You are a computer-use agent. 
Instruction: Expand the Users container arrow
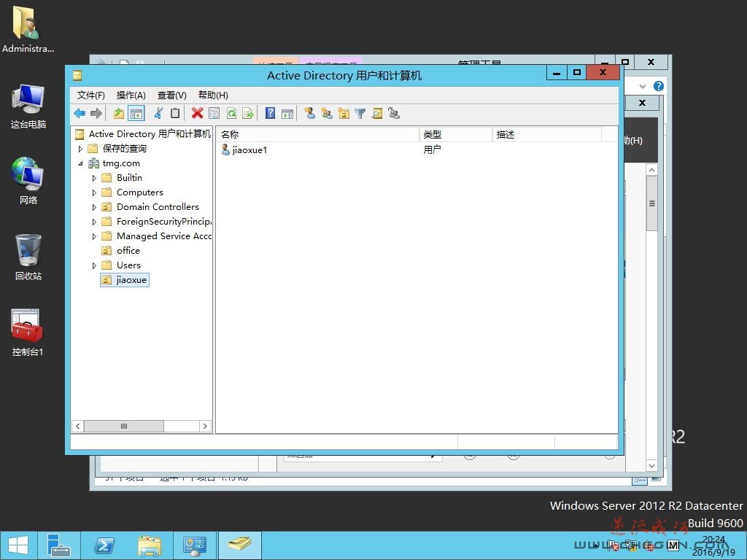click(x=94, y=265)
